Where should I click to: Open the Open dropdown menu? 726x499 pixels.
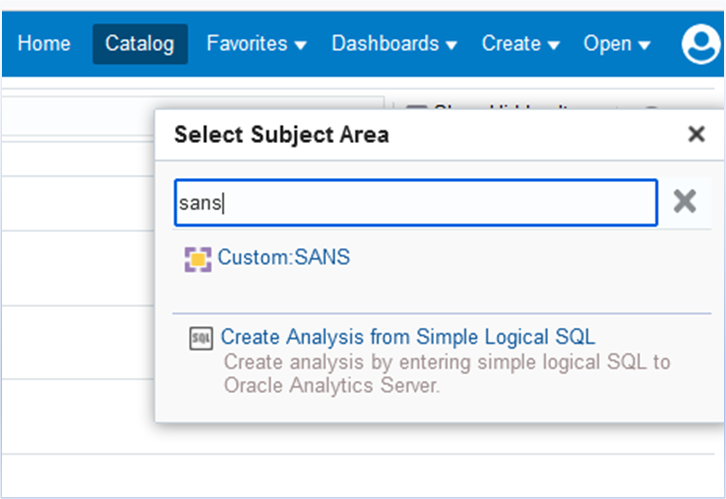[617, 44]
